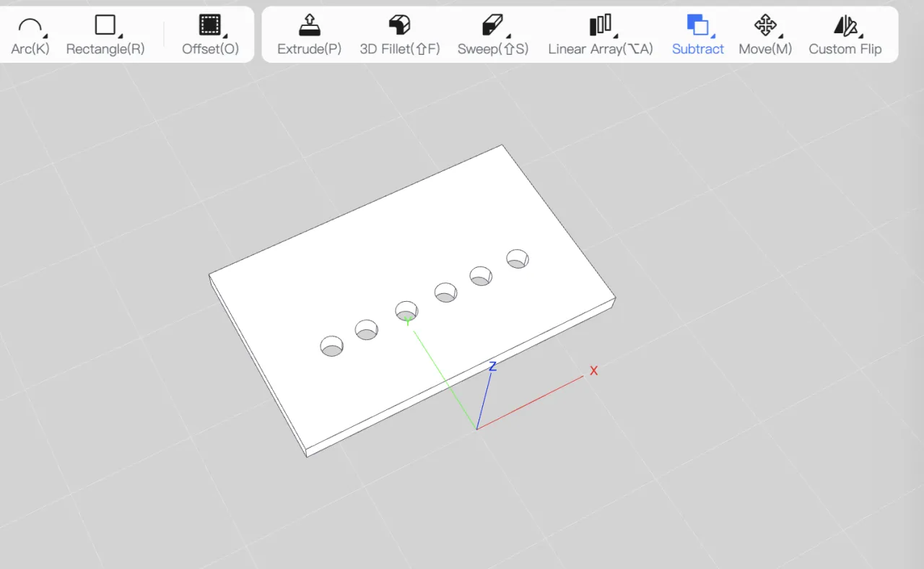924x569 pixels.
Task: Click the "Custom Flip" text label
Action: pyautogui.click(x=845, y=49)
